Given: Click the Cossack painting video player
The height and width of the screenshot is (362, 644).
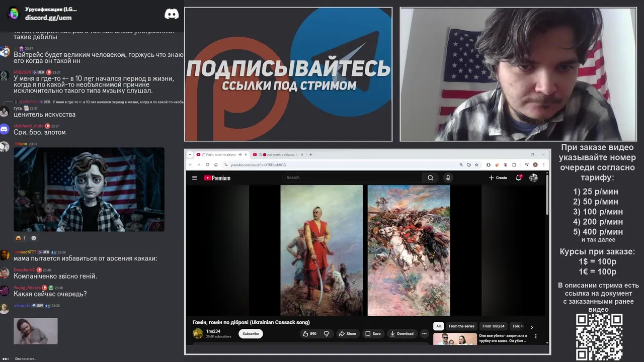Looking at the screenshot, I should coord(365,250).
